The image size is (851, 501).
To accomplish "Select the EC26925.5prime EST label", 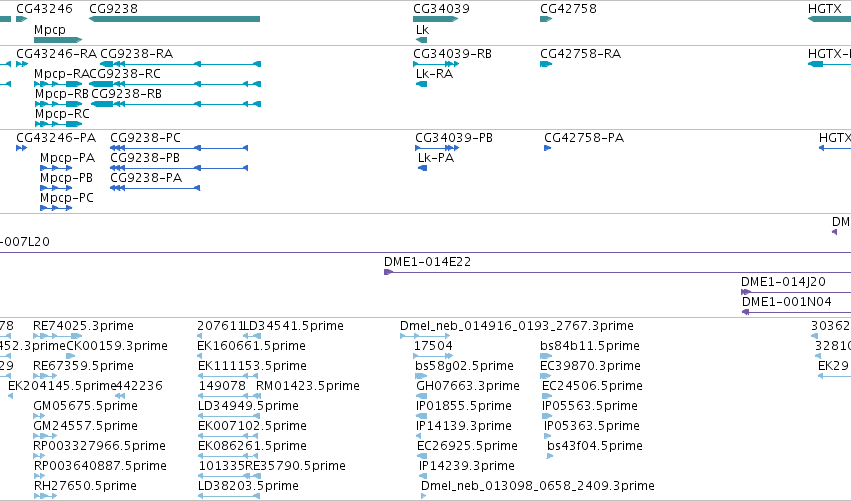I will [x=467, y=447].
